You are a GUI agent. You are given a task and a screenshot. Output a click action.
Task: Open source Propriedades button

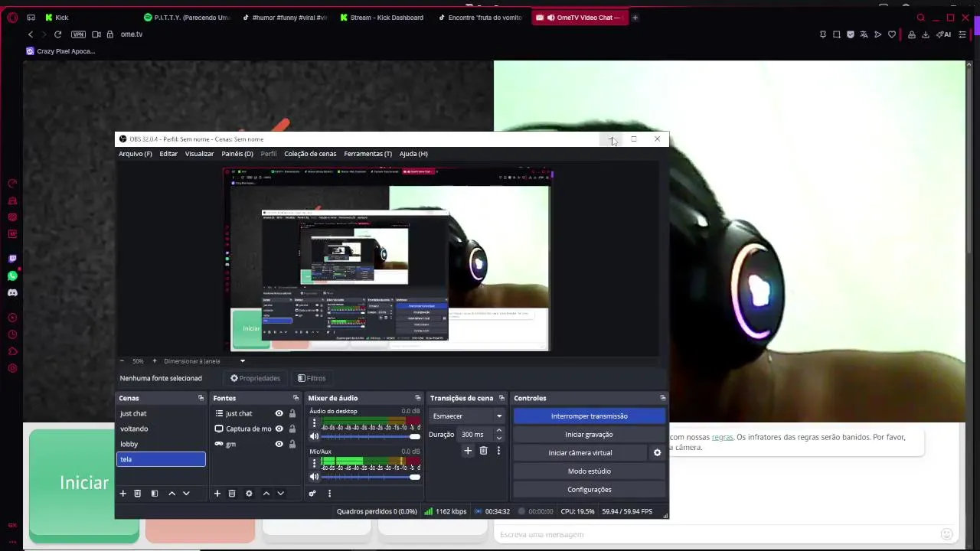[255, 378]
